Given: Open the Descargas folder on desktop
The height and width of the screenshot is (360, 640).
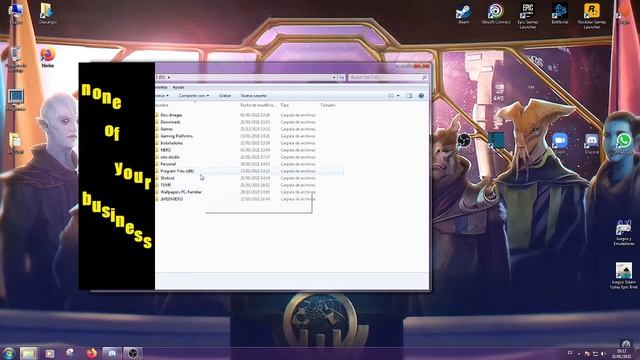Looking at the screenshot, I should click(x=47, y=14).
